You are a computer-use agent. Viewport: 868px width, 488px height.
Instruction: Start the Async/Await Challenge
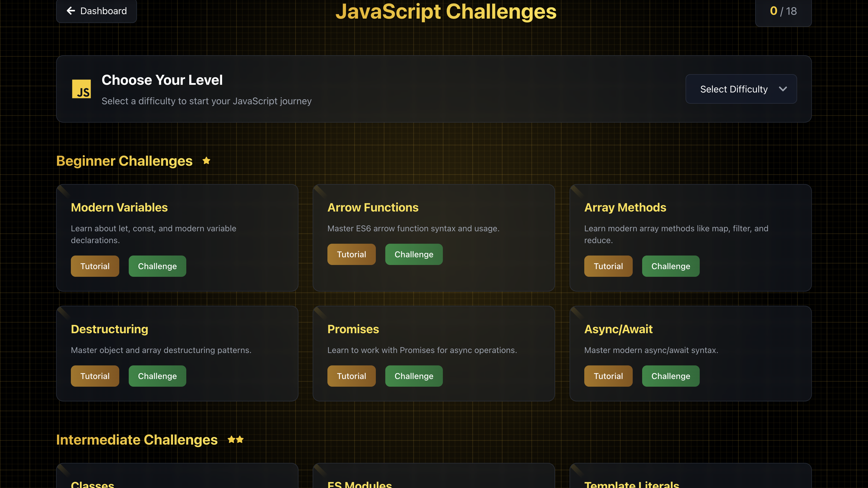[x=670, y=376]
